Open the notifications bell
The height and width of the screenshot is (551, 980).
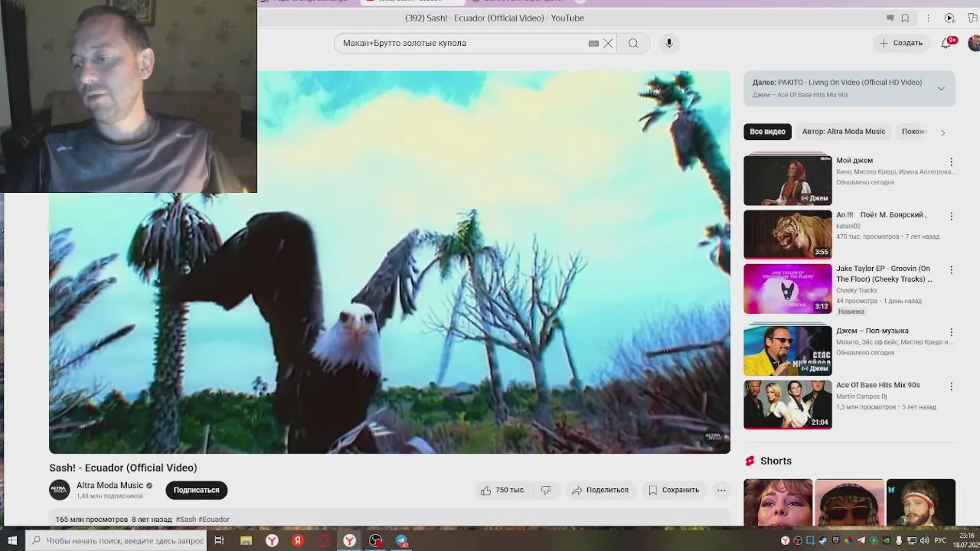(946, 43)
